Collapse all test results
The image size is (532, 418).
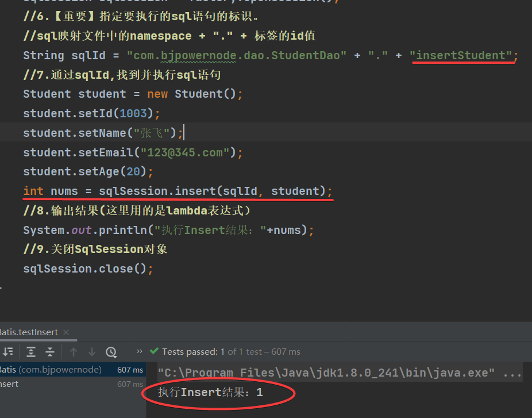50,352
